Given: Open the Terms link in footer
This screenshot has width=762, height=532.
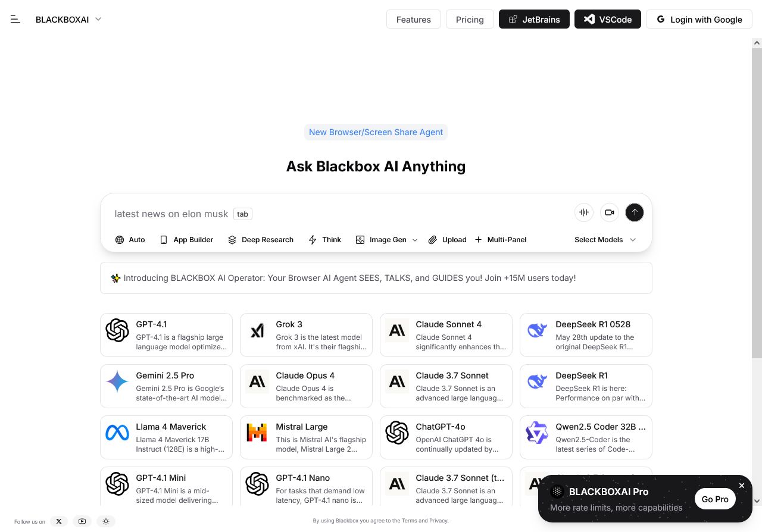Looking at the screenshot, I should [x=409, y=521].
